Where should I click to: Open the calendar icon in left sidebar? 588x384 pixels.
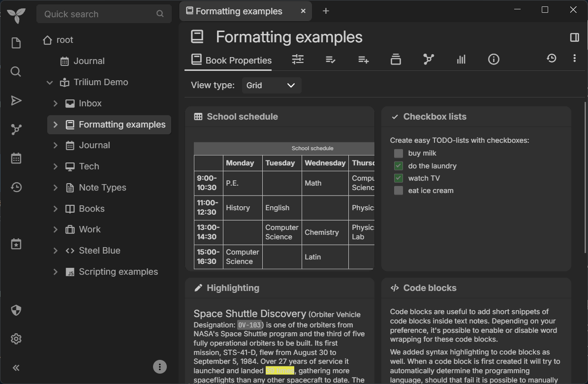click(16, 159)
